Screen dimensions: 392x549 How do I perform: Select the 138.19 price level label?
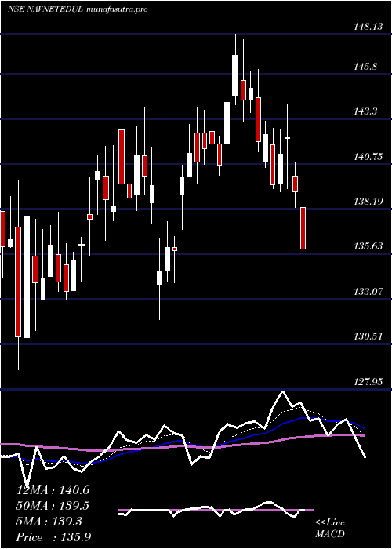368,202
